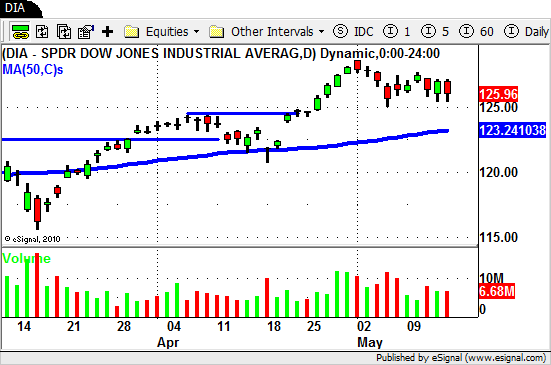Click the 21 date label on time axis

pyautogui.click(x=74, y=326)
